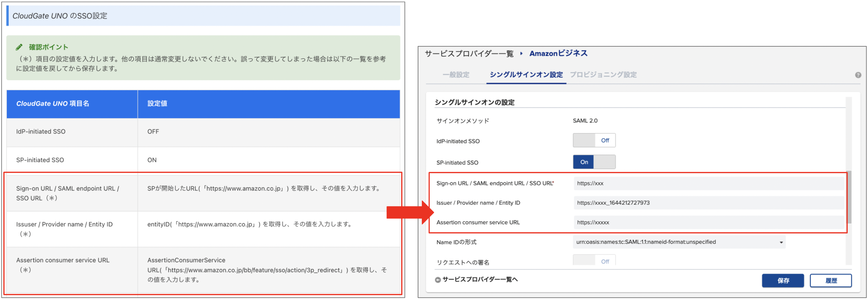Click the IdP-initiated SSO form label

458,141
